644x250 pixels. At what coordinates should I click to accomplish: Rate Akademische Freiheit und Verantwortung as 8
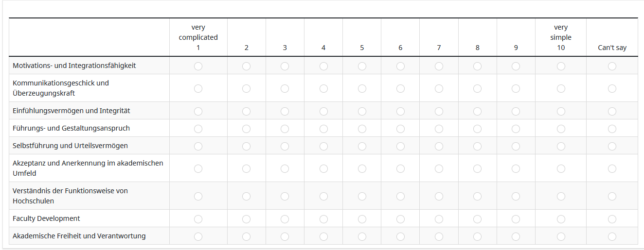click(x=477, y=236)
